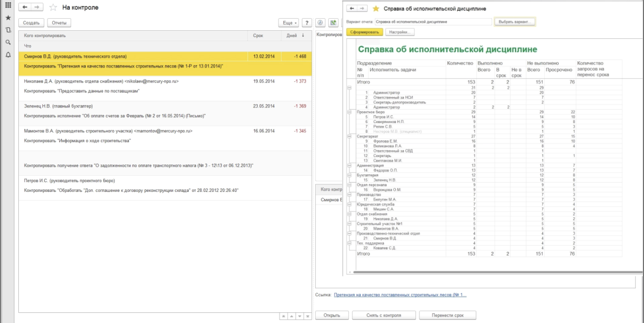Screen dimensions: 644x323
Task: Sort by Дней column arrow
Action: [x=303, y=36]
